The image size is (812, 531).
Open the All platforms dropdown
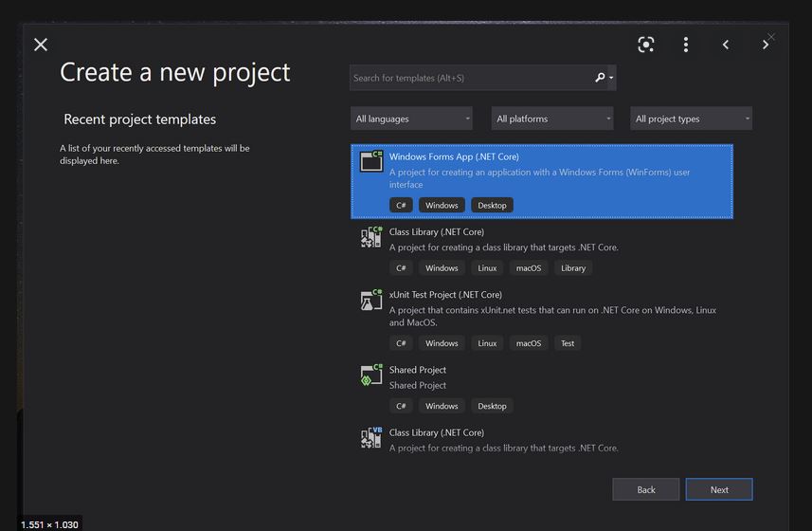coord(552,119)
